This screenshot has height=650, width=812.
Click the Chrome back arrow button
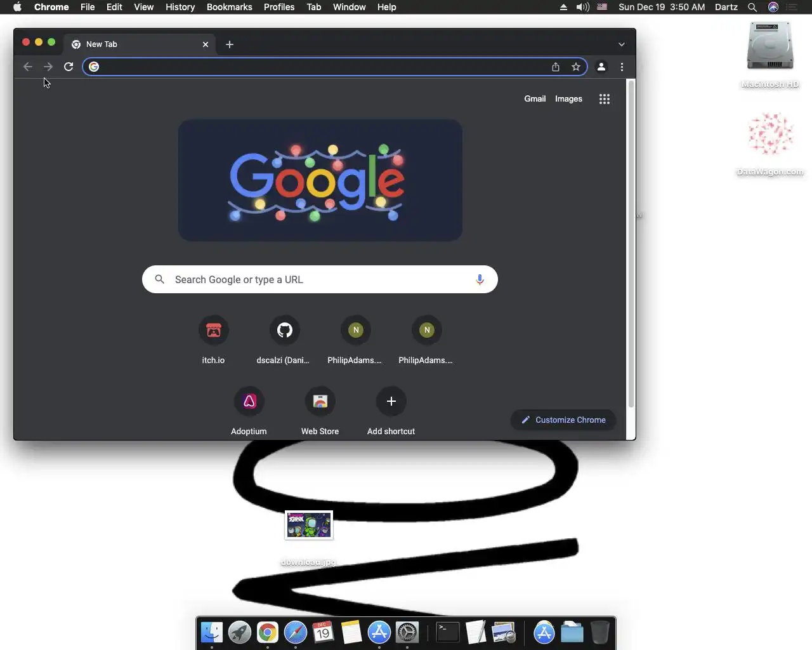click(x=27, y=67)
